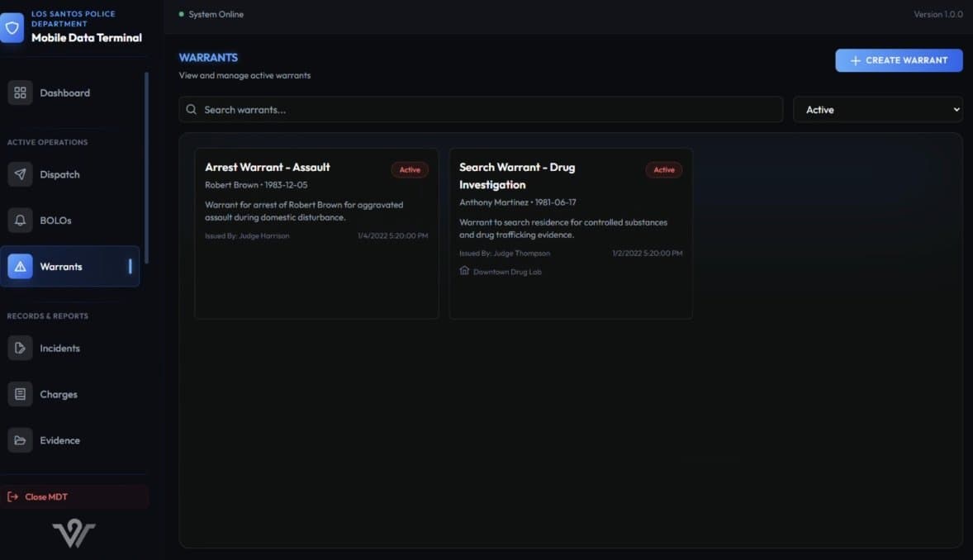Select the Dispatch paper plane icon
Image resolution: width=973 pixels, height=560 pixels.
pyautogui.click(x=20, y=175)
